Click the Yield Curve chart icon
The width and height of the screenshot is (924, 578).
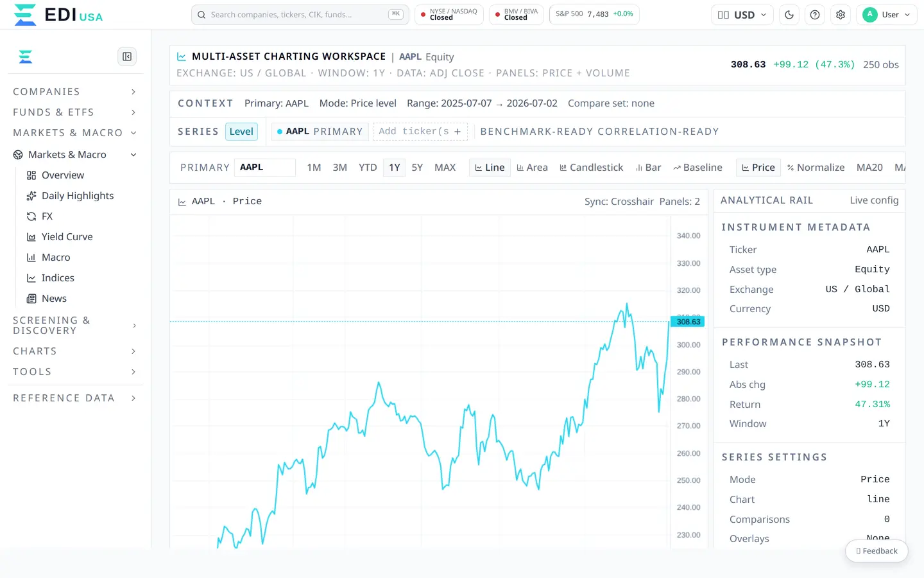(x=31, y=237)
